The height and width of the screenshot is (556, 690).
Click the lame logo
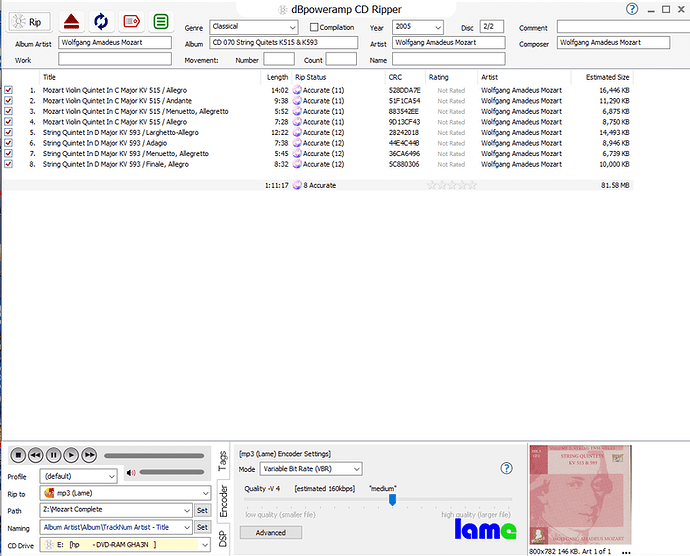pos(485,529)
